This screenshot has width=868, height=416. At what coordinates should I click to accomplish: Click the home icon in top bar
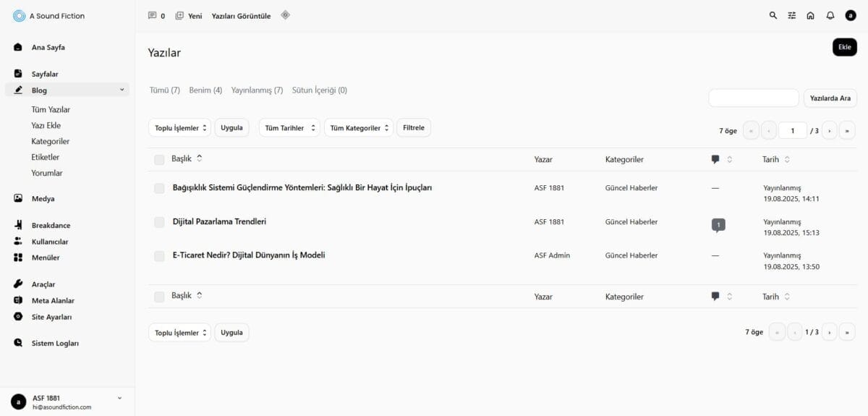click(811, 15)
